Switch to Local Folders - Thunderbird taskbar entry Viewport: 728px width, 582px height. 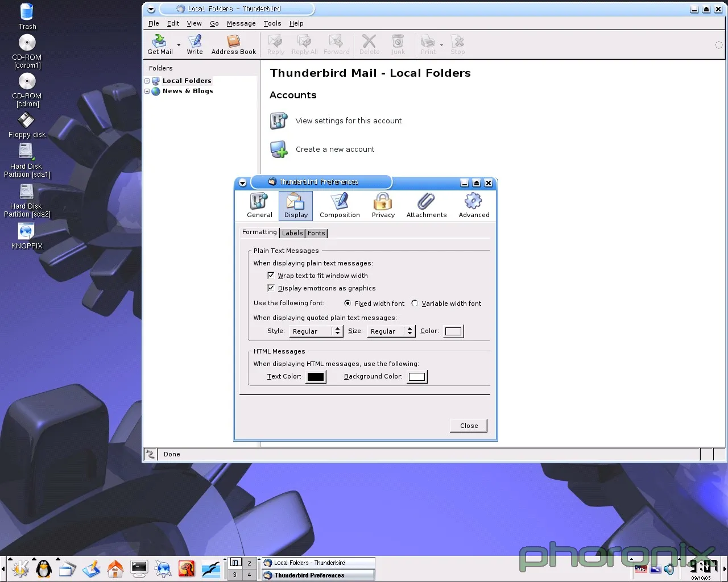point(318,563)
